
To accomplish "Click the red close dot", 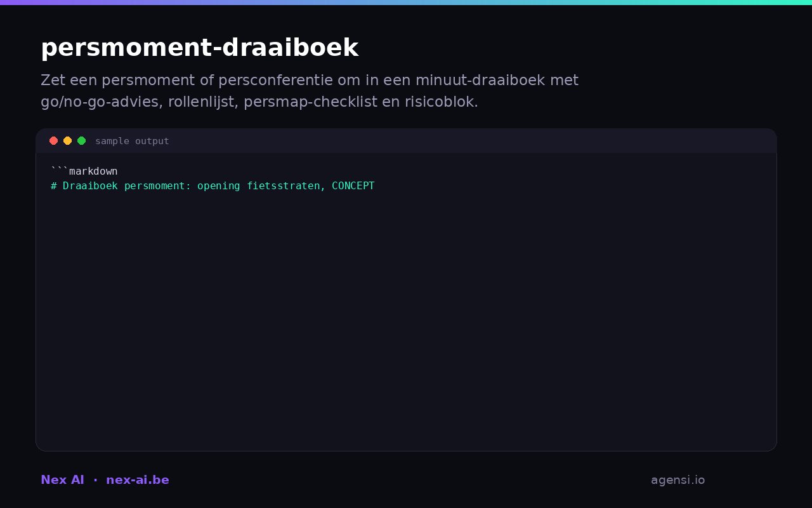I will (53, 141).
